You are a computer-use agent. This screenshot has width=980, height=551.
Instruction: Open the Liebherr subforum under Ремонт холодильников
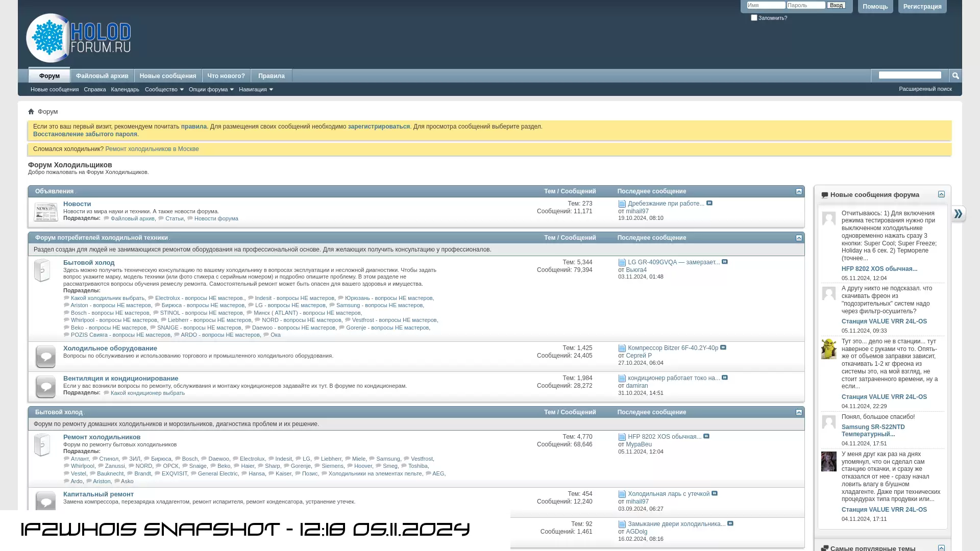pos(331,459)
